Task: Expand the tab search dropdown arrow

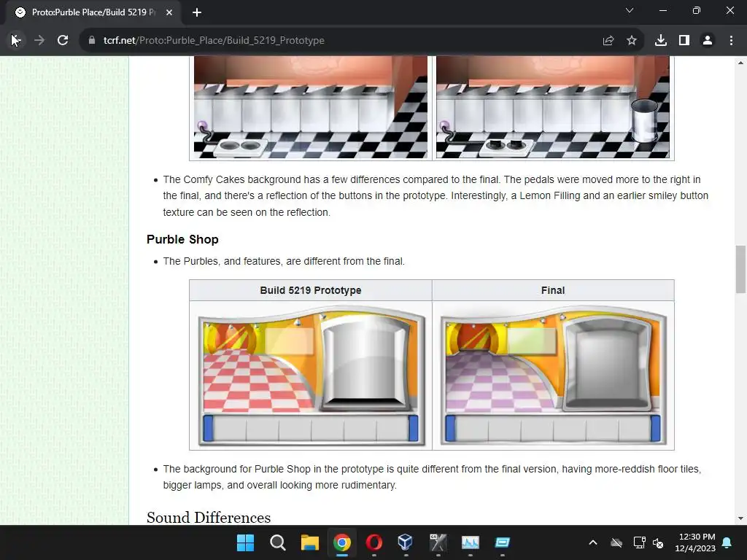Action: 630,10
